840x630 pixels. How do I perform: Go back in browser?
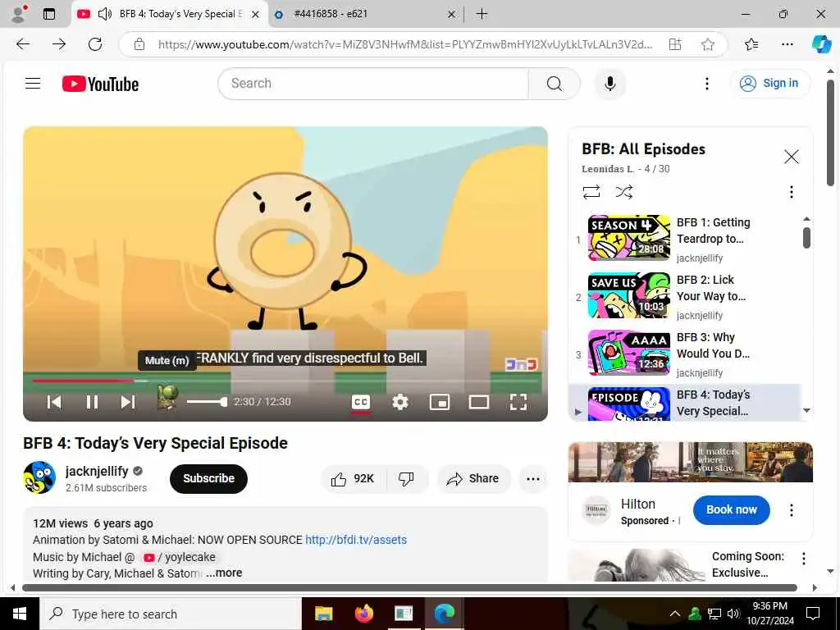pos(23,44)
